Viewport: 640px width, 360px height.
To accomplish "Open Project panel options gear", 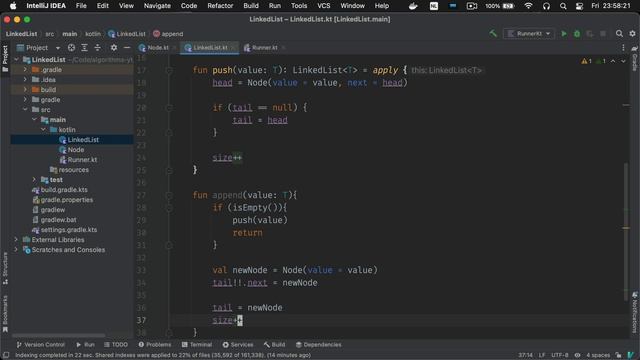I will (x=114, y=48).
